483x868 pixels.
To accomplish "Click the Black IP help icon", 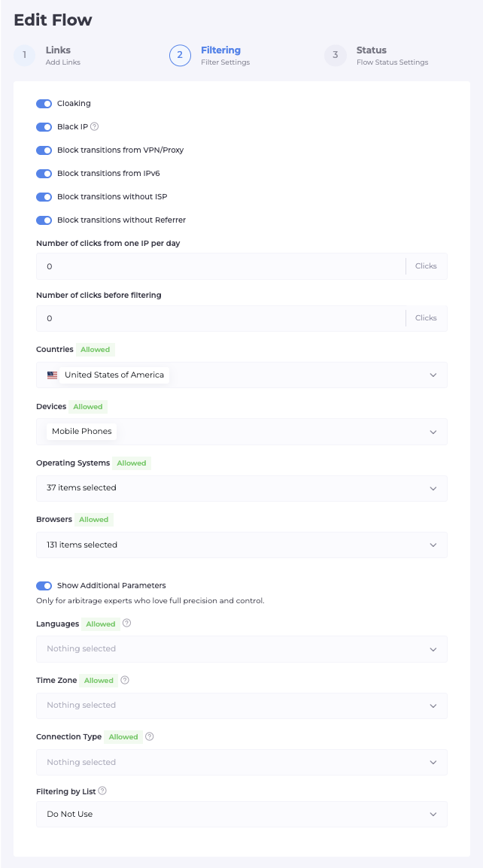I will tap(94, 126).
